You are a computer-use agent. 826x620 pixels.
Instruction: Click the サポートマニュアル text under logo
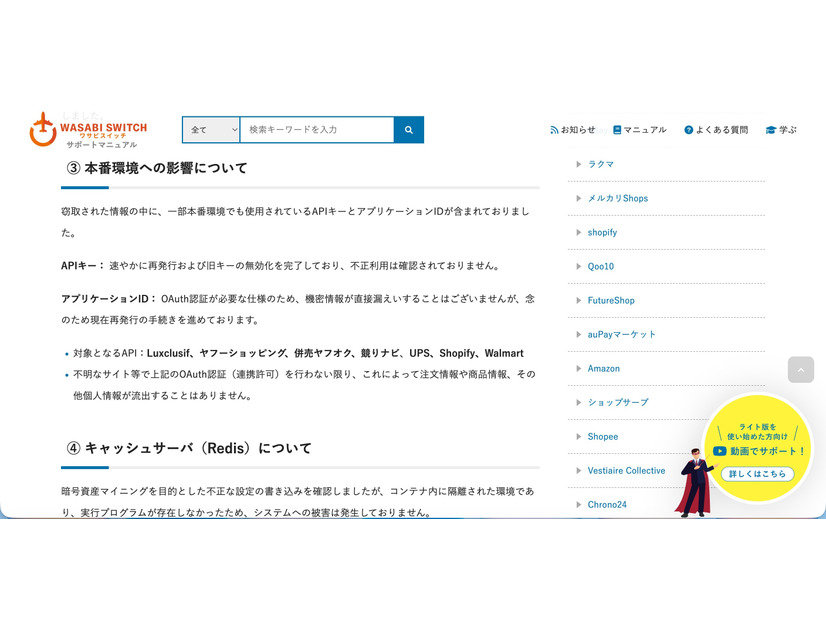click(102, 144)
